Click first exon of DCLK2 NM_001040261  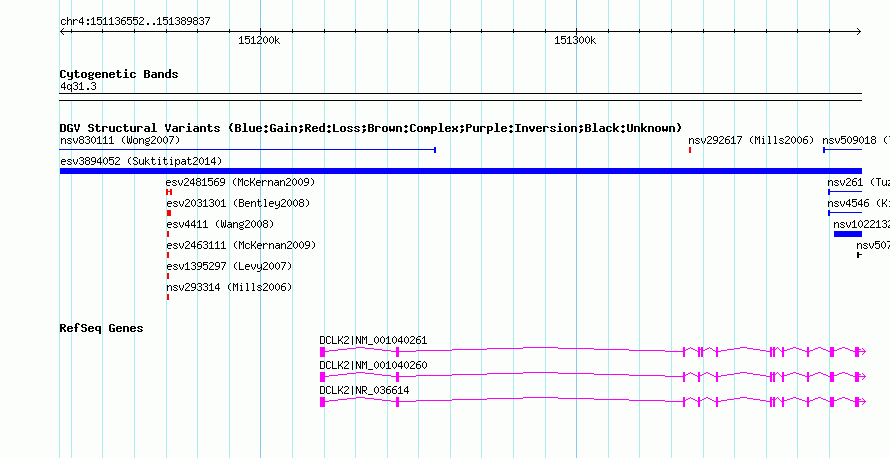point(322,352)
